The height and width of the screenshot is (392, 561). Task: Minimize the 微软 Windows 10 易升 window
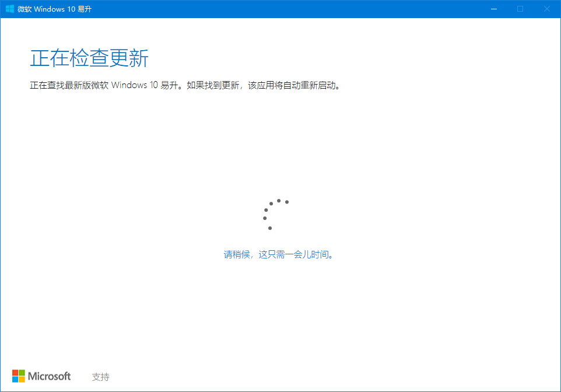[494, 9]
